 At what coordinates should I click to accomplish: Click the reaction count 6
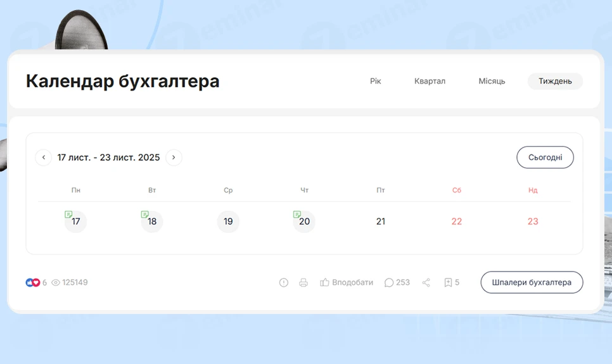[44, 282]
